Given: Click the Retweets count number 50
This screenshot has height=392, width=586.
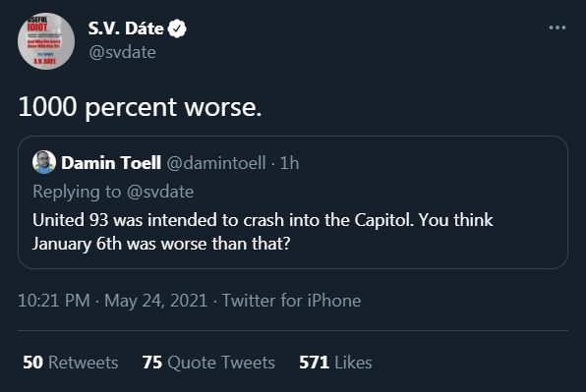Looking at the screenshot, I should (x=32, y=363).
